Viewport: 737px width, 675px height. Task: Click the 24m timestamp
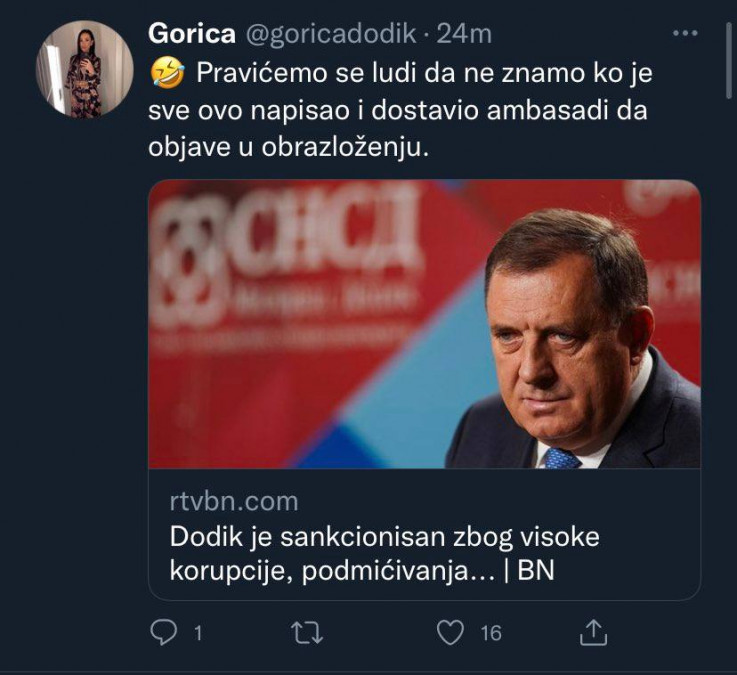464,33
